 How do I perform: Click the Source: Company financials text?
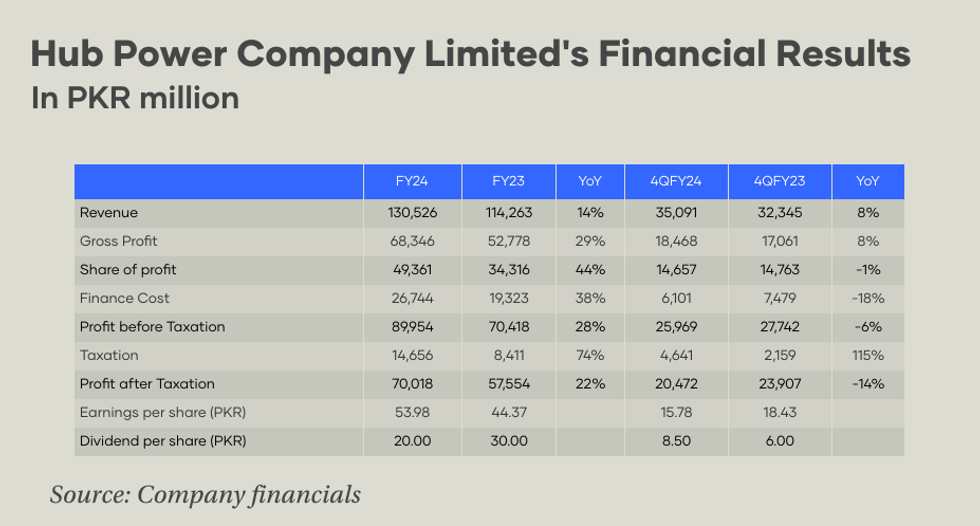tap(205, 494)
